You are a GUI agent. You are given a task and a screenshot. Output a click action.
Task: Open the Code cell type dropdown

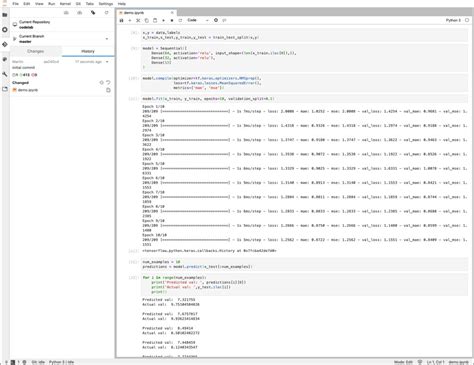pyautogui.click(x=197, y=20)
